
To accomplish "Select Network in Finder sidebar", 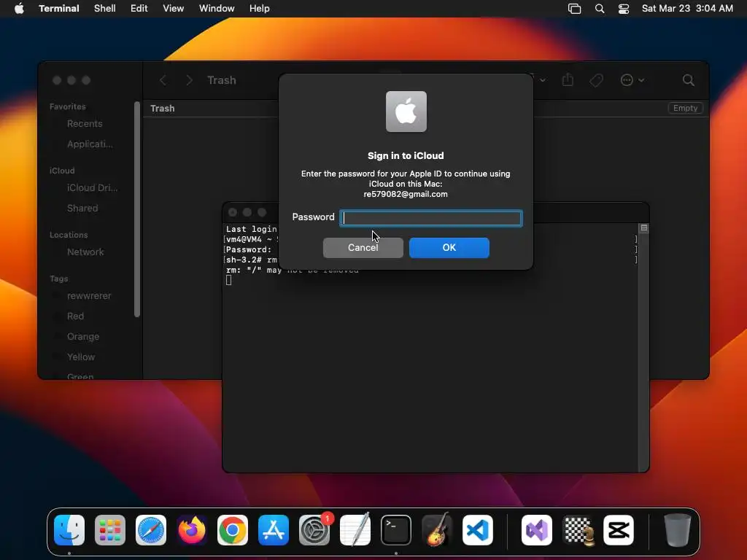I will (85, 252).
